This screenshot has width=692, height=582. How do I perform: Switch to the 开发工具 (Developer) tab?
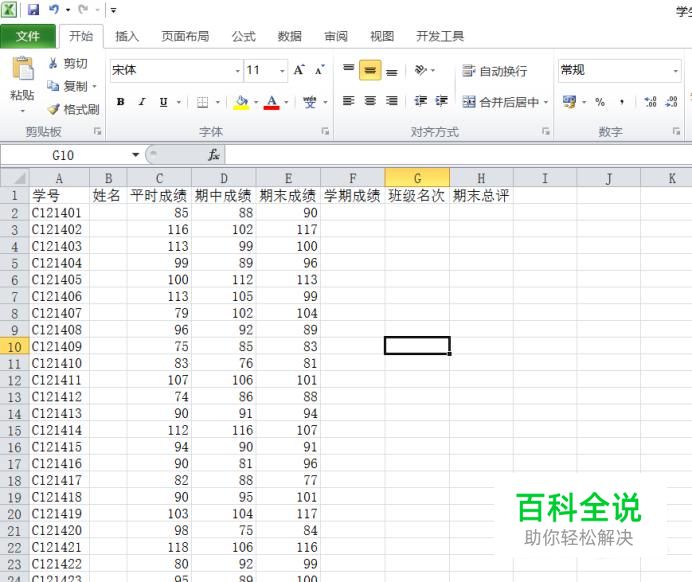pos(440,36)
